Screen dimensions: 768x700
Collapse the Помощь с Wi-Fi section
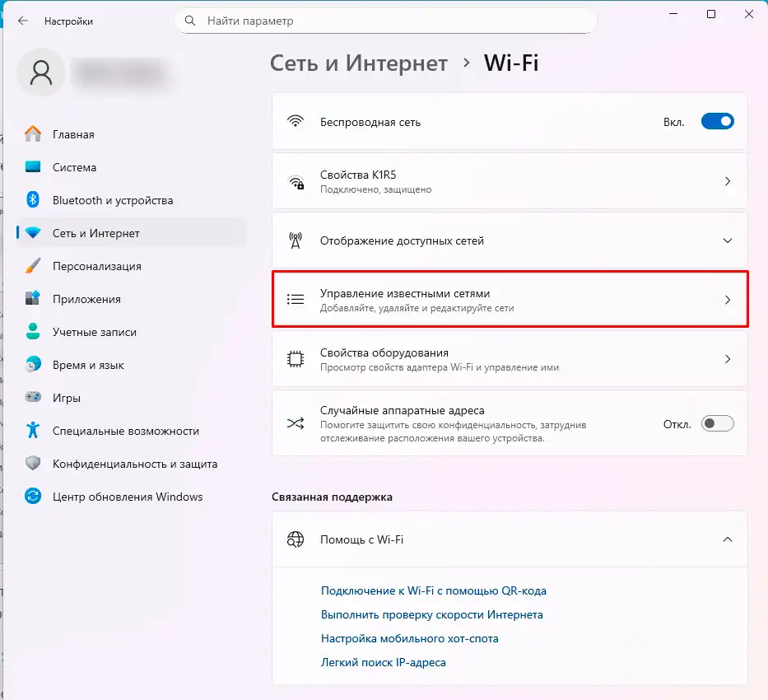pos(727,539)
